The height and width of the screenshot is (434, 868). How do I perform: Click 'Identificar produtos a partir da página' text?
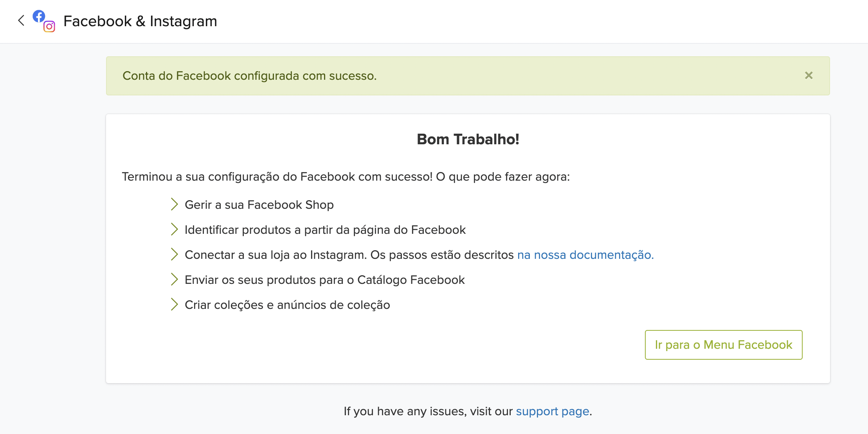click(325, 230)
